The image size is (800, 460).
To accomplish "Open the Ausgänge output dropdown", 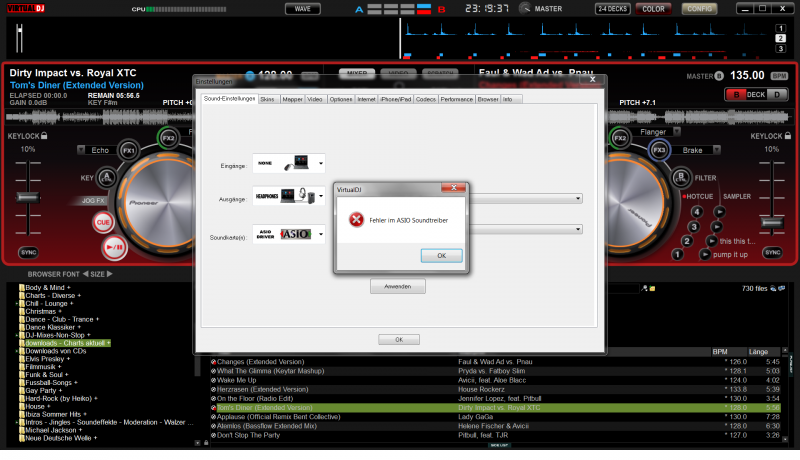I will coord(320,196).
